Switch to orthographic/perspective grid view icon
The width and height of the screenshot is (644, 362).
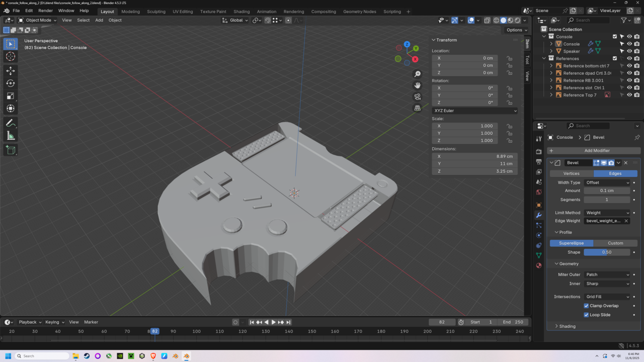[x=417, y=108]
